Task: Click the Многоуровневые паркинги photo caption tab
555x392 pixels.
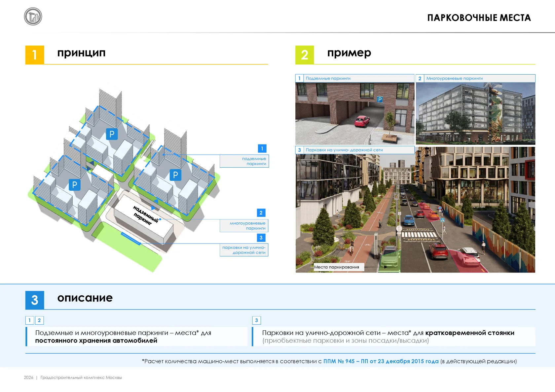Action: pyautogui.click(x=475, y=78)
